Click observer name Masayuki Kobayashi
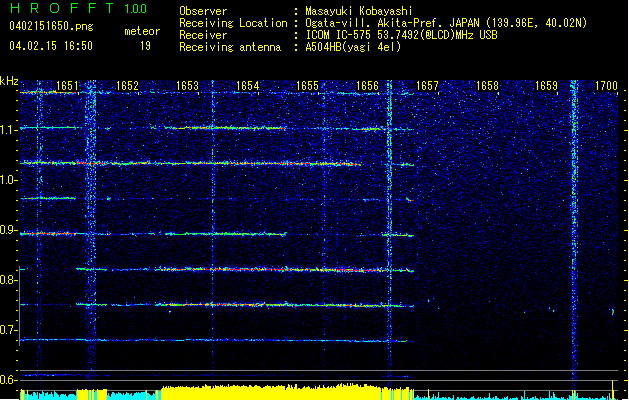 coord(359,11)
